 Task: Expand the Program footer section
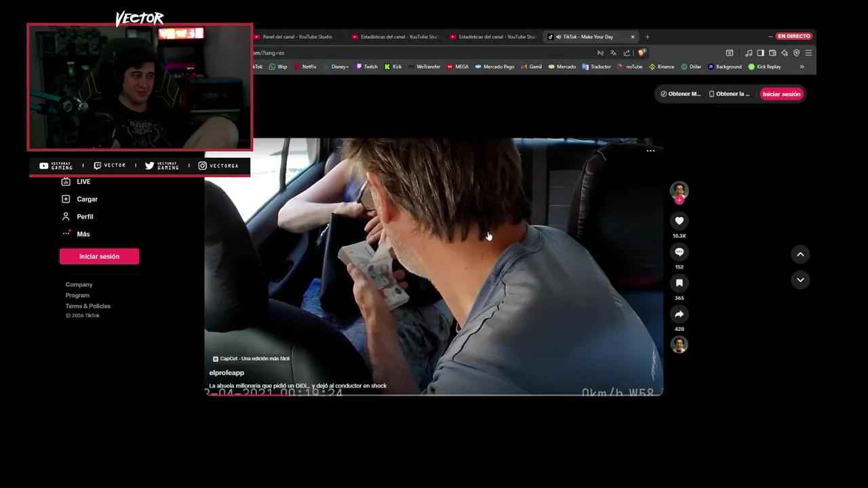tap(77, 296)
